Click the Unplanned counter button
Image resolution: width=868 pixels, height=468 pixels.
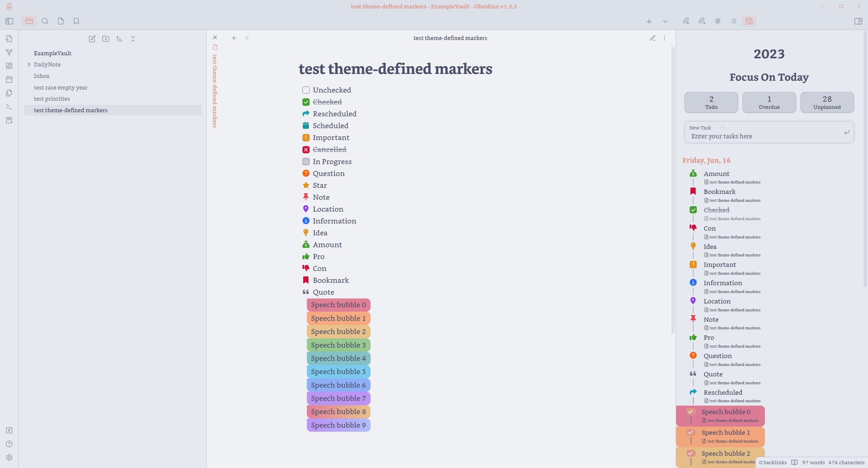click(x=827, y=102)
